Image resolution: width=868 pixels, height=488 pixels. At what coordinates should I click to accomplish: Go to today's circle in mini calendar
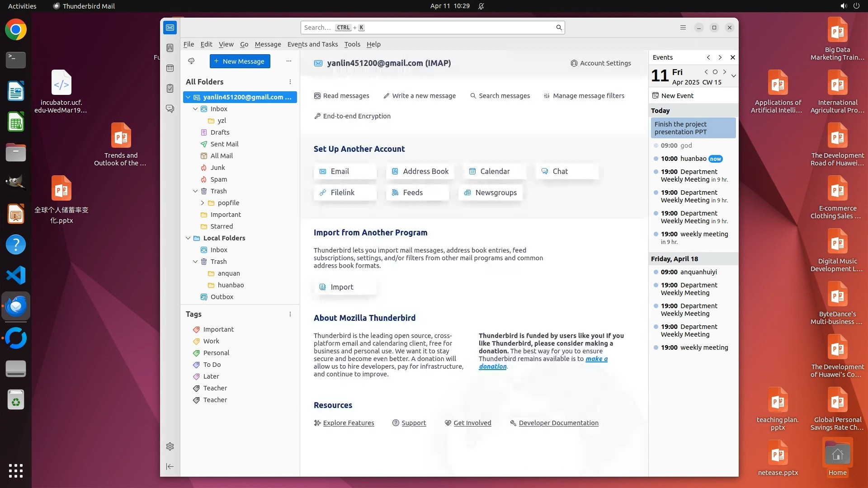pyautogui.click(x=715, y=72)
